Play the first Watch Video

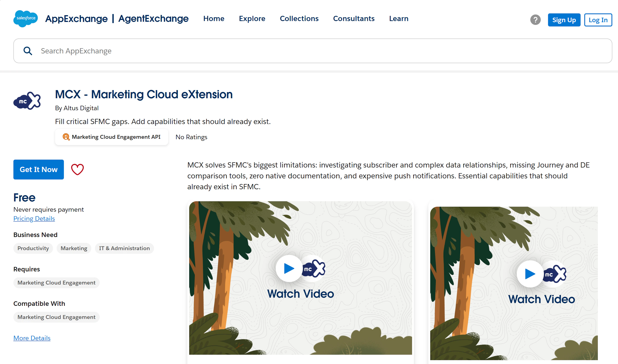point(289,268)
